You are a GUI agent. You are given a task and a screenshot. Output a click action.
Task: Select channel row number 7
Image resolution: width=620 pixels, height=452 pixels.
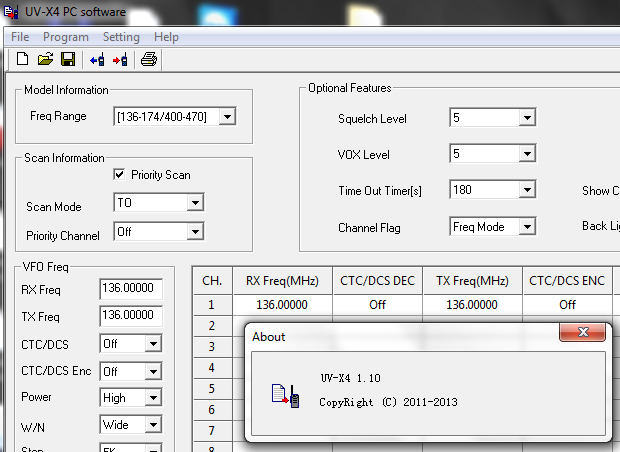click(212, 431)
